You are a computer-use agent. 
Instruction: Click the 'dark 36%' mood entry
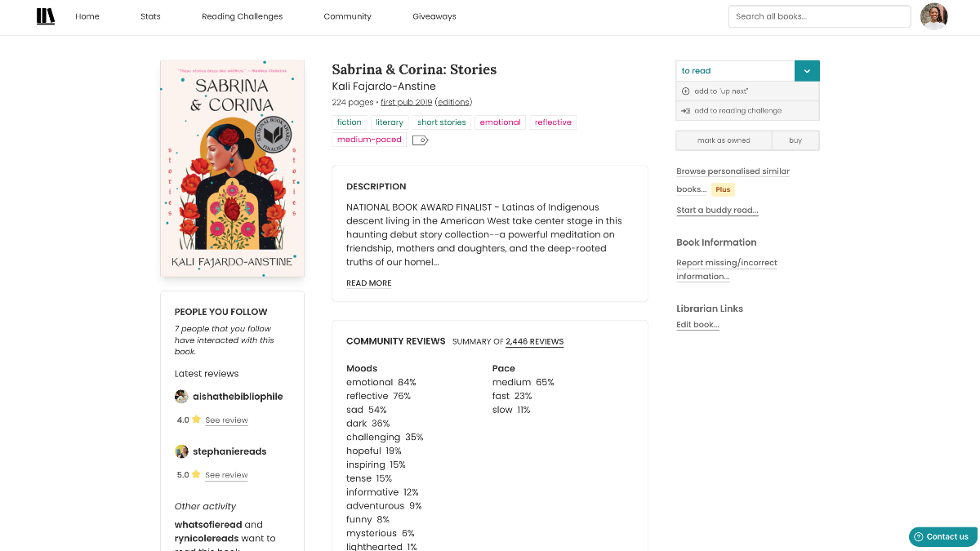tap(368, 424)
